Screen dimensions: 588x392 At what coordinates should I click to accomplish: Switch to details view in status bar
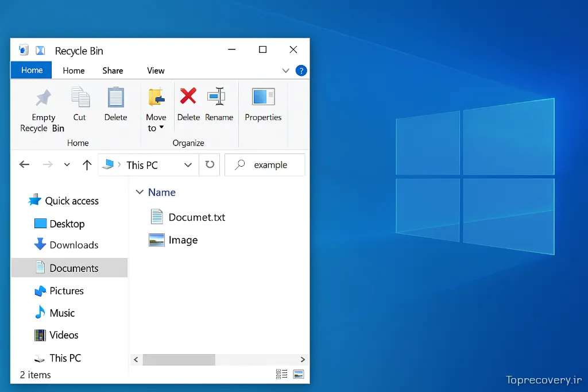(x=281, y=374)
